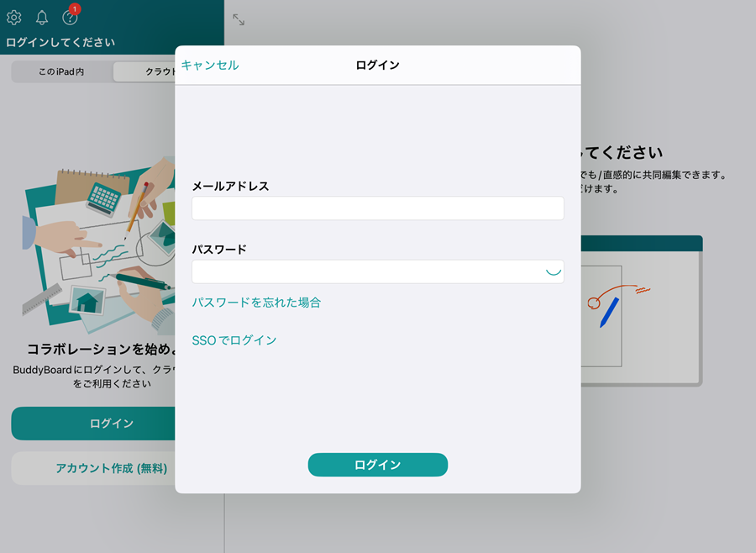756x553 pixels.
Task: Focus the メールアドレス input field
Action: [x=377, y=208]
